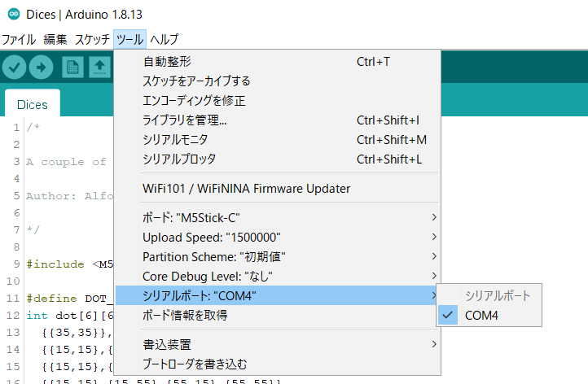Click the Open sketch up-arrow icon
Image resolution: width=588 pixels, height=384 pixels.
[x=99, y=68]
